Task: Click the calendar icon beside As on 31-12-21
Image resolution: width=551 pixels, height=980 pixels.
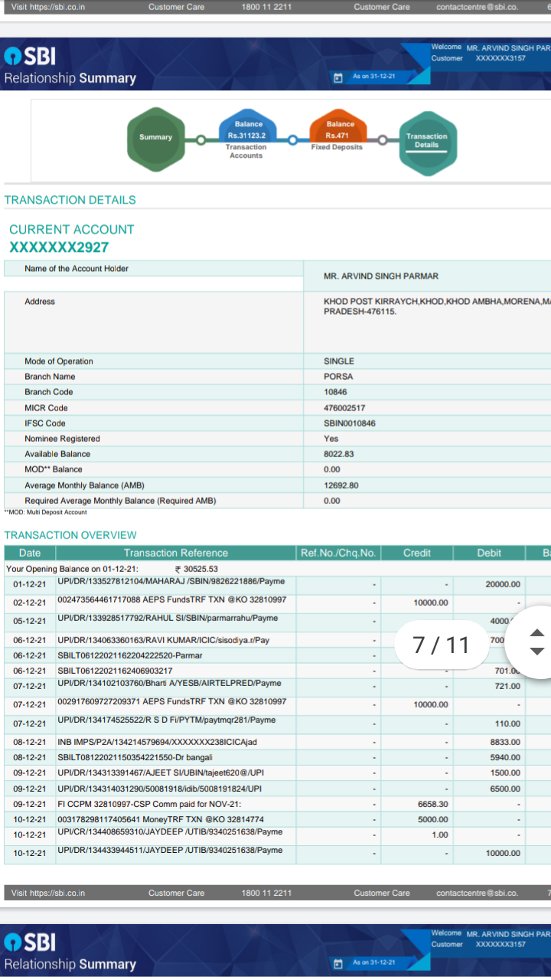Action: (337, 77)
